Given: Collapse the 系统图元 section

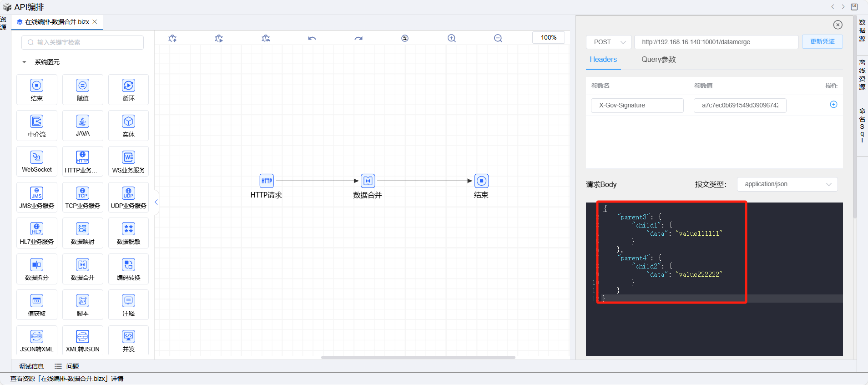Looking at the screenshot, I should pyautogui.click(x=24, y=62).
